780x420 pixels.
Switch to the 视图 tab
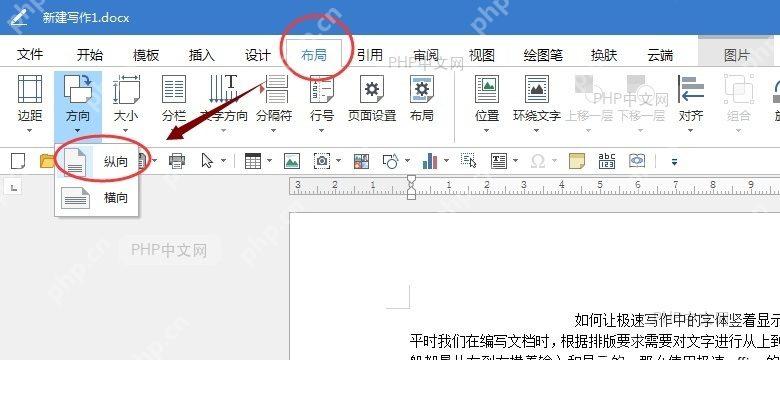(482, 54)
